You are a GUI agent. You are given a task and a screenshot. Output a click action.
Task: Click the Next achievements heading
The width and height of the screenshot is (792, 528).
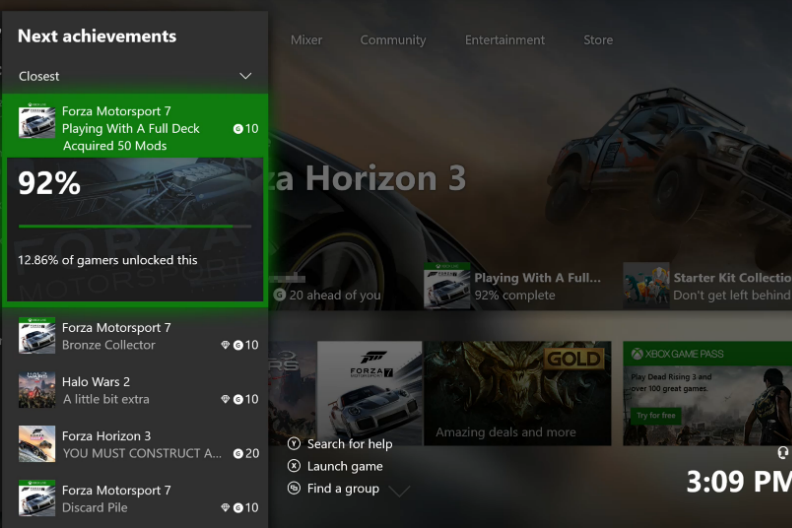[x=97, y=36]
